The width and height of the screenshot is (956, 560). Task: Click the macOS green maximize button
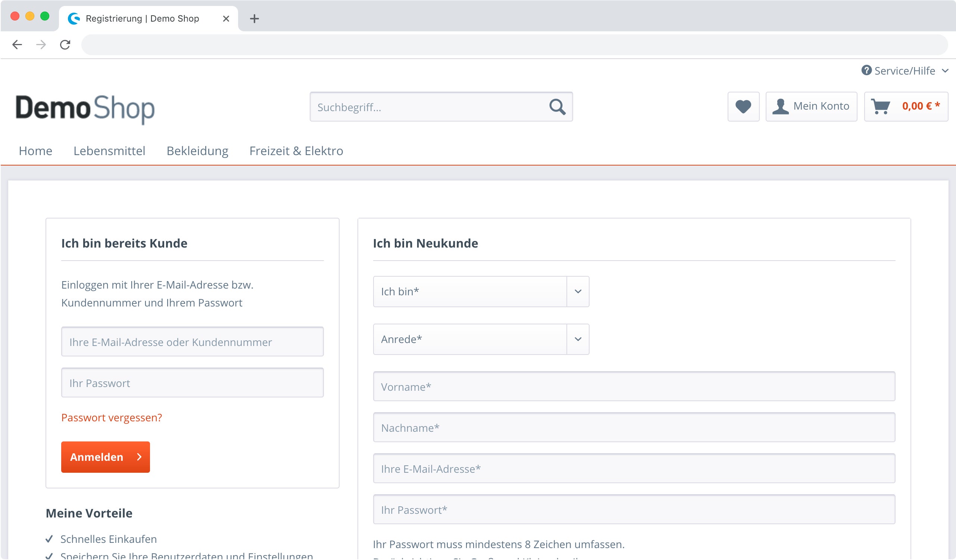coord(45,16)
